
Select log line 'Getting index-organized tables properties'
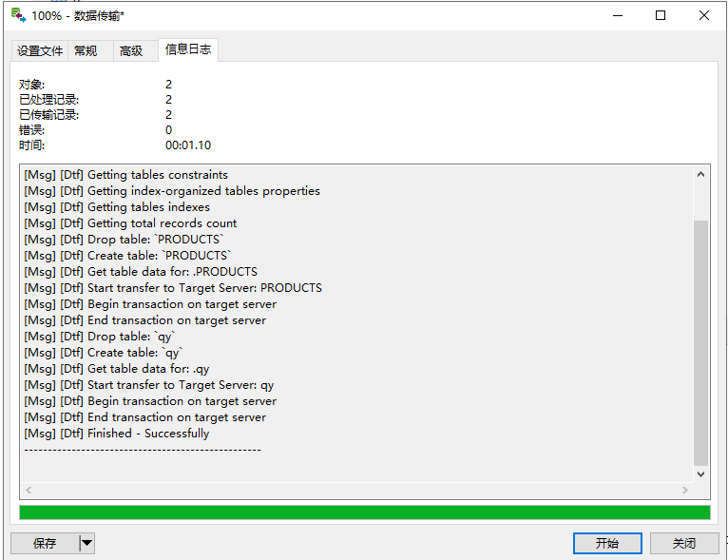[172, 191]
